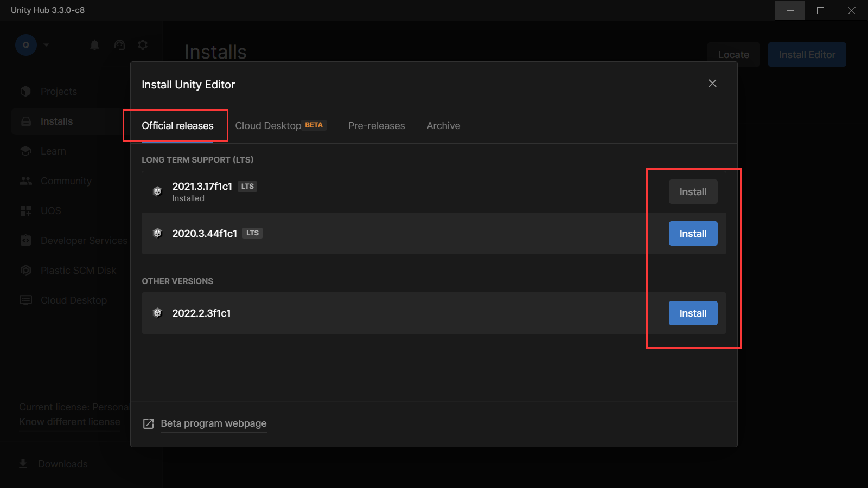The image size is (868, 488).
Task: Click the Developer Services icon
Action: click(x=25, y=240)
